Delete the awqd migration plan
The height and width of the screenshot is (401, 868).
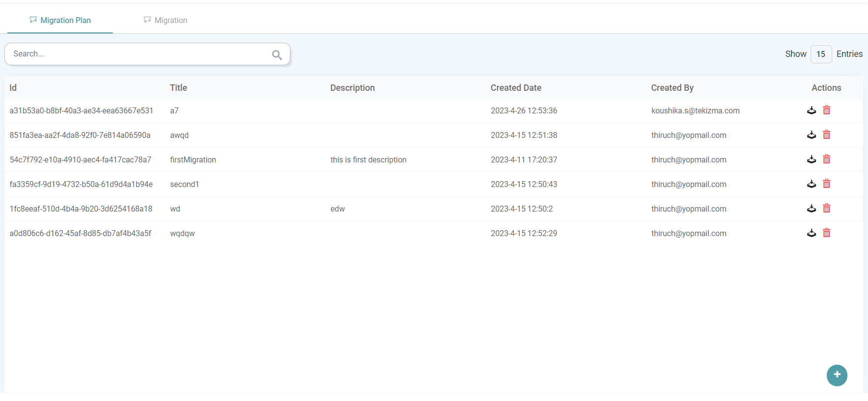click(826, 134)
